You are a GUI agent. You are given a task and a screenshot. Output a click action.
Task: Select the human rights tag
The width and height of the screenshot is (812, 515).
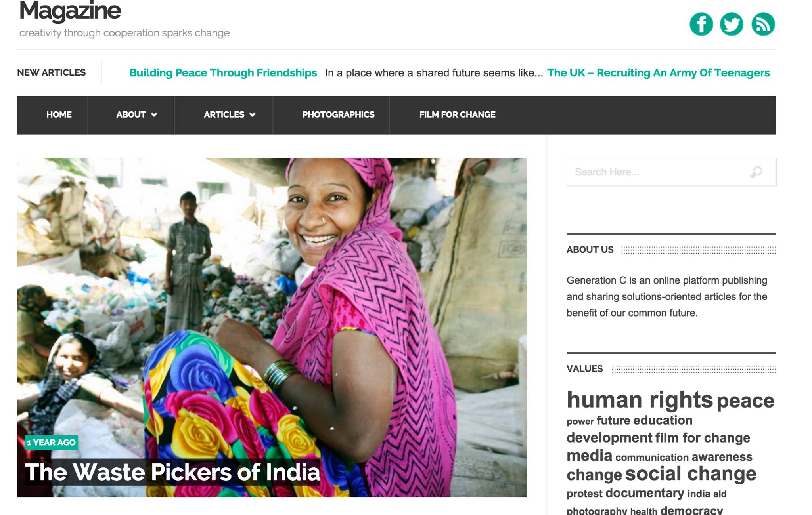[640, 399]
